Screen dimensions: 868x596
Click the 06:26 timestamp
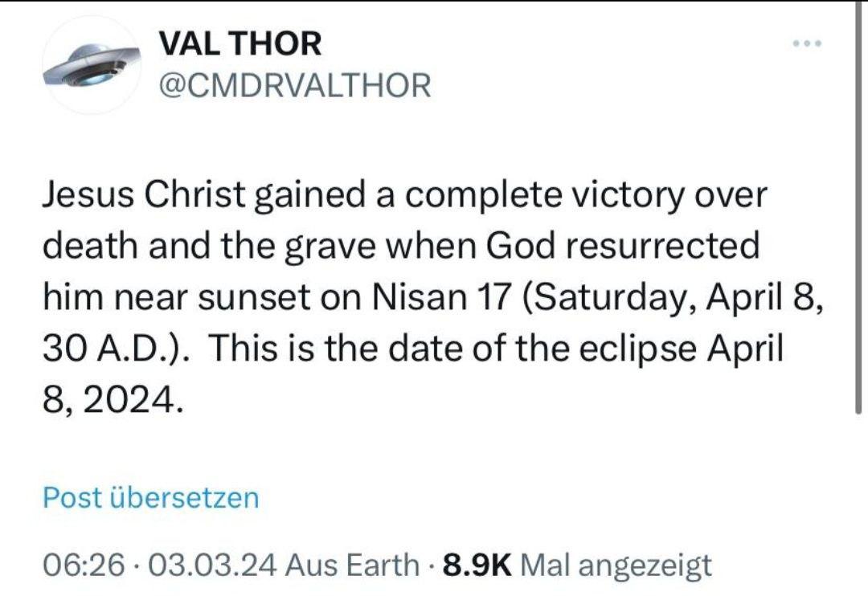(x=84, y=565)
